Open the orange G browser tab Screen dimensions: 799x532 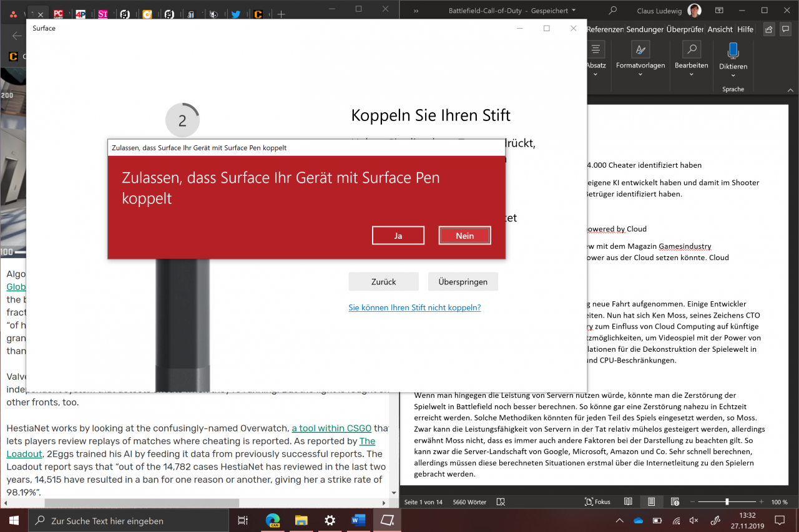pyautogui.click(x=147, y=13)
